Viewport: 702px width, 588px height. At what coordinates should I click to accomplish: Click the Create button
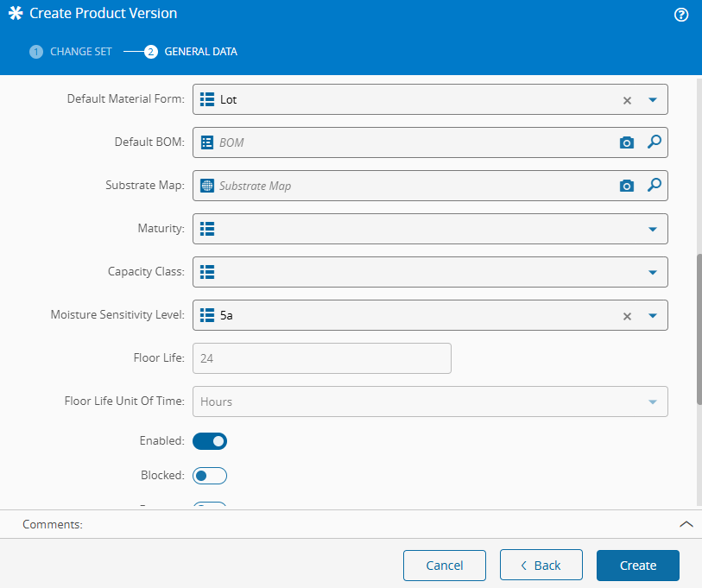click(638, 566)
